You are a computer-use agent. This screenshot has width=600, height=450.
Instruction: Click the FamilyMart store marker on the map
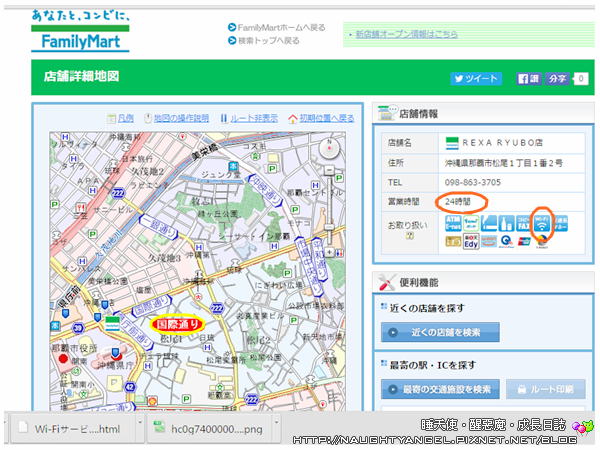point(112,323)
